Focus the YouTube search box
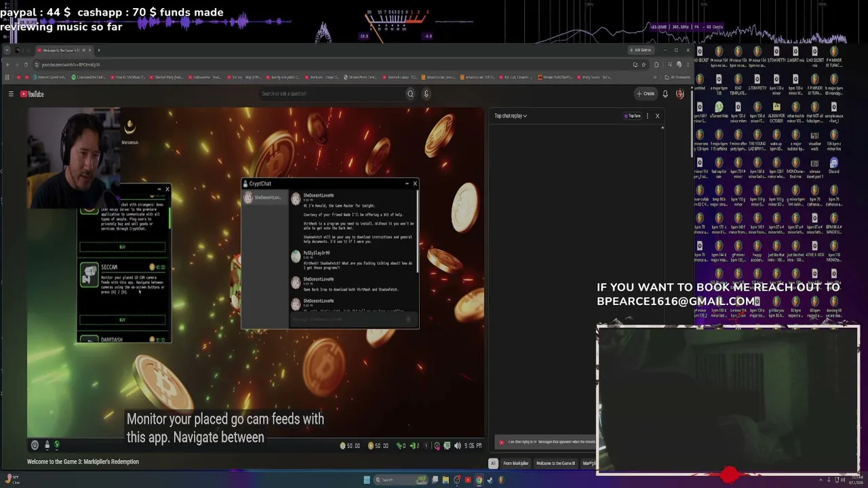The image size is (868, 488). click(x=332, y=94)
